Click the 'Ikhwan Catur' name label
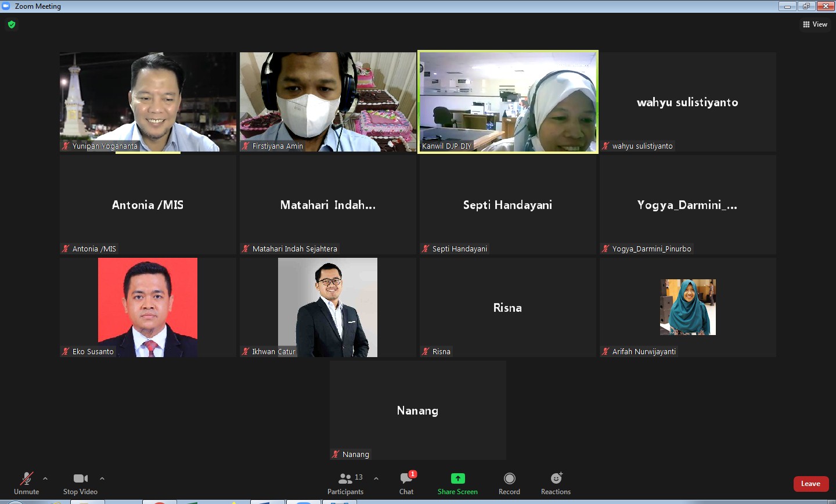 click(x=274, y=352)
